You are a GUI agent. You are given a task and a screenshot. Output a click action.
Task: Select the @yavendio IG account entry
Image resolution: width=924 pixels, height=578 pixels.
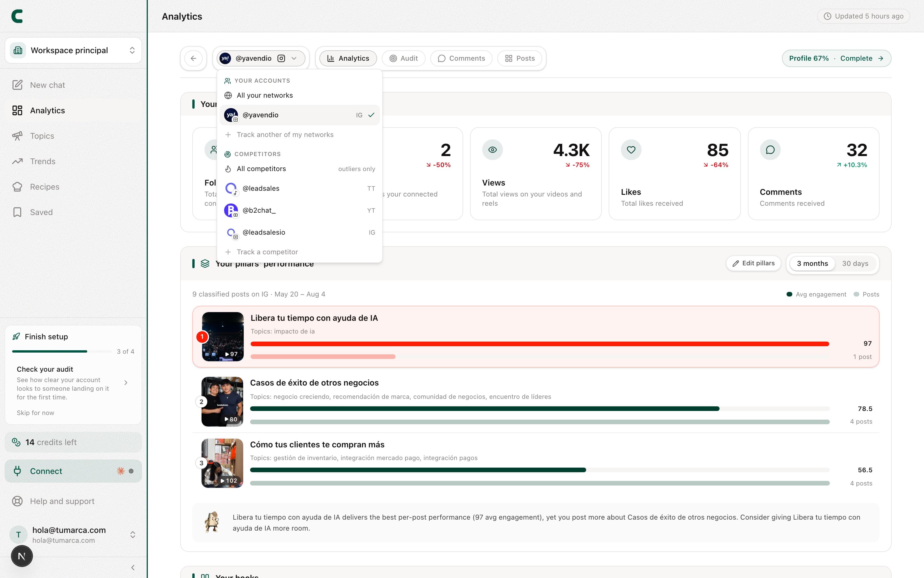tap(299, 115)
